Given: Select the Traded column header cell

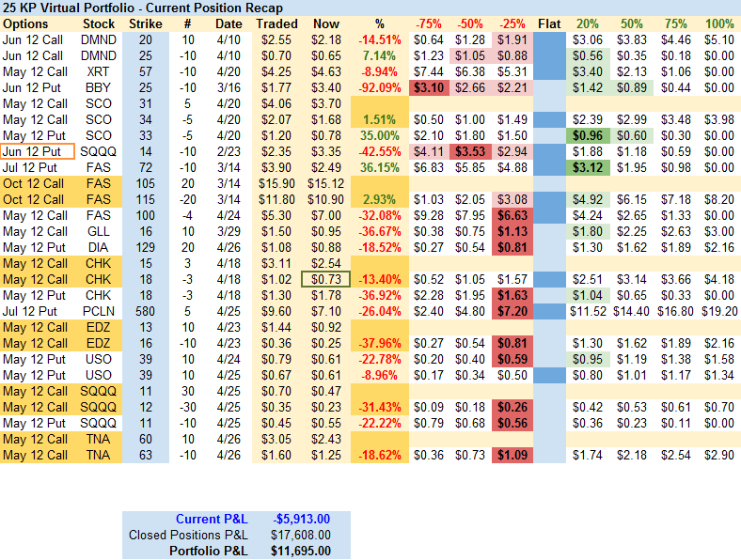Looking at the screenshot, I should click(276, 23).
